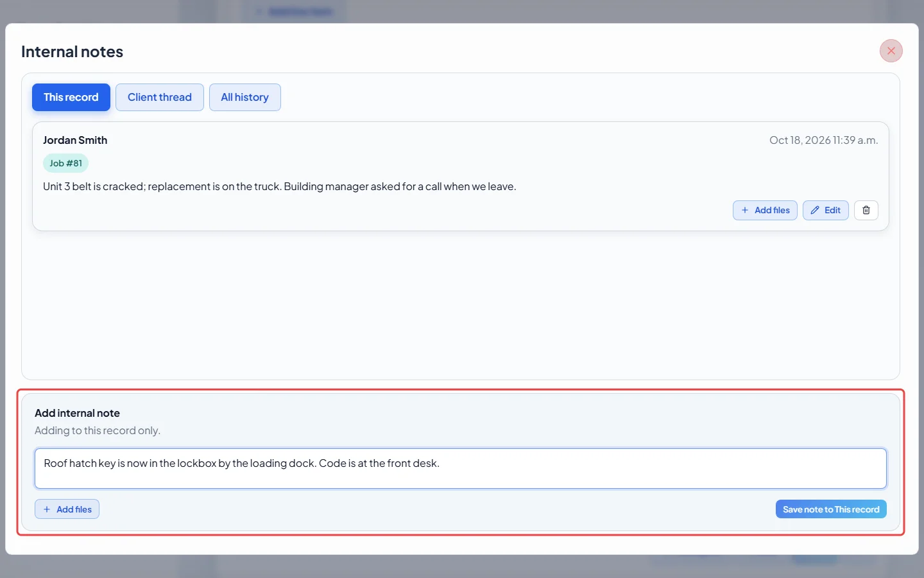
Task: Add files to Jordan Smith's note
Action: (x=765, y=210)
